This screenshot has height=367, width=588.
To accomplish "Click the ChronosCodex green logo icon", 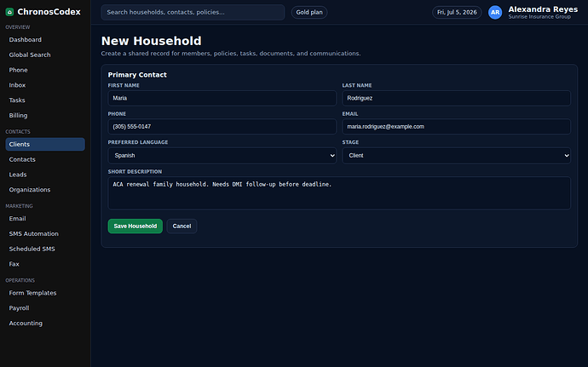I will point(9,12).
